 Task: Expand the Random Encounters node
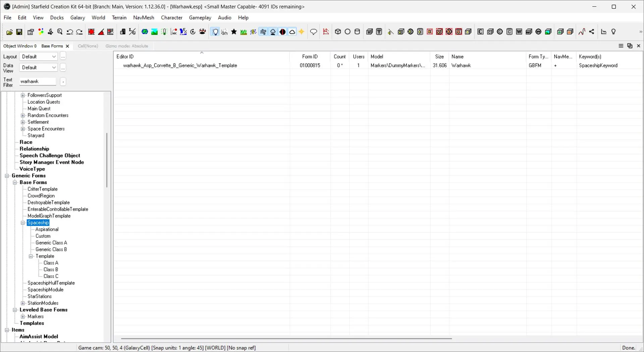(23, 116)
